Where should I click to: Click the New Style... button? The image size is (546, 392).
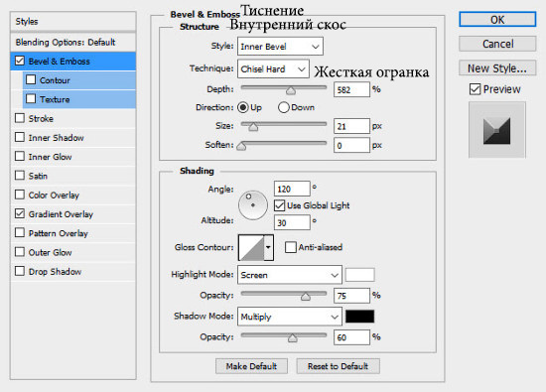pos(497,68)
